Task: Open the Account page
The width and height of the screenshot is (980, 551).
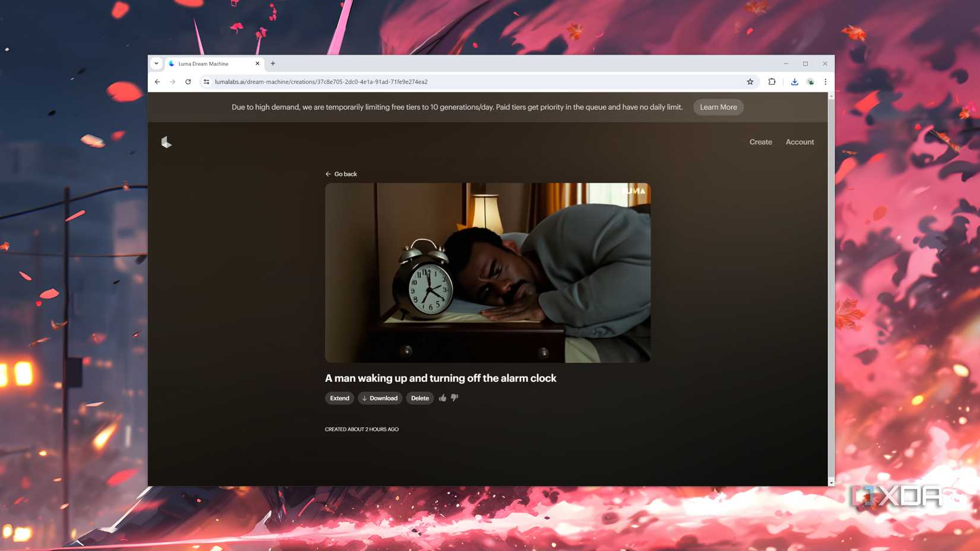Action: 799,142
